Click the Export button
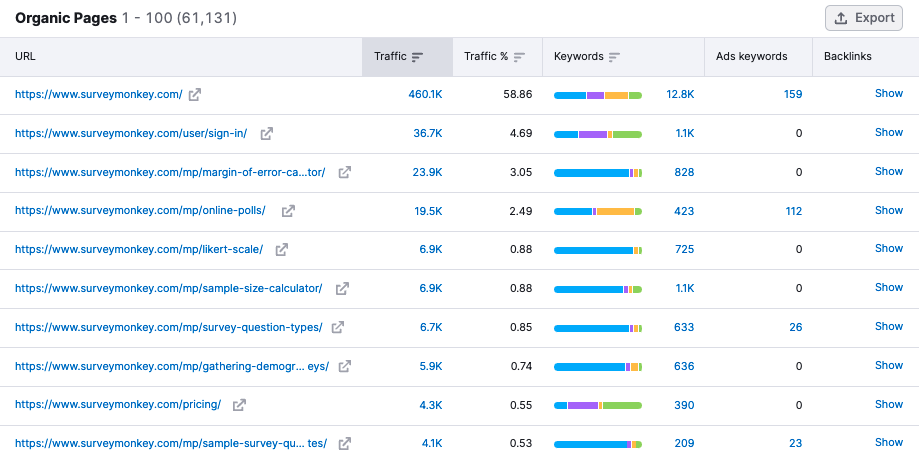Viewport: 919px width, 460px height. pyautogui.click(x=864, y=18)
